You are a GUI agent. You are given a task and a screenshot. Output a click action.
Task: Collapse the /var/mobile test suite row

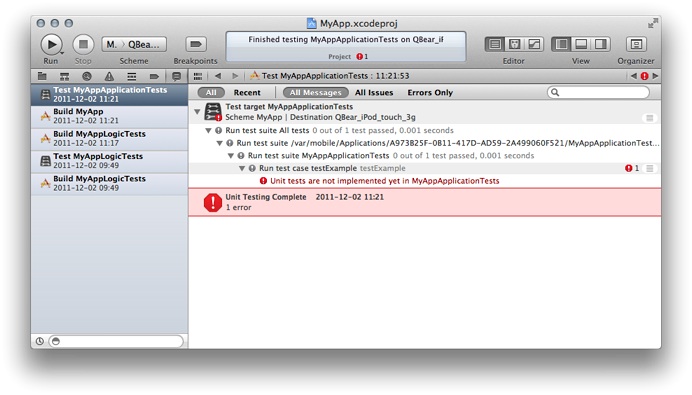219,143
